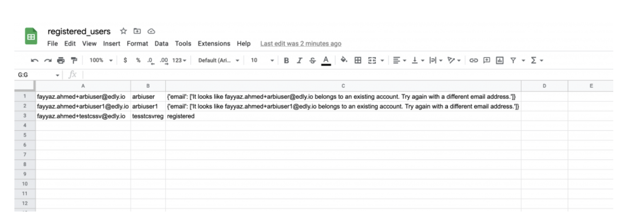Open the Format menu

[x=137, y=44]
